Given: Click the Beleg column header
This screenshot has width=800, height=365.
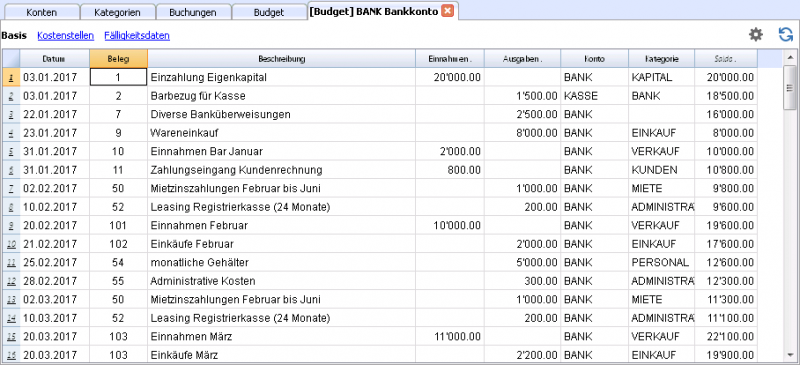Looking at the screenshot, I should (118, 59).
